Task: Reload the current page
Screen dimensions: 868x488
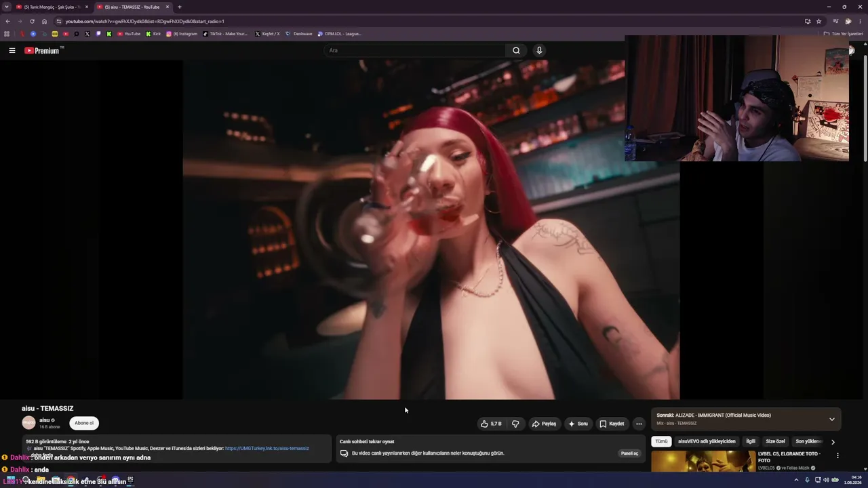Action: [x=32, y=21]
